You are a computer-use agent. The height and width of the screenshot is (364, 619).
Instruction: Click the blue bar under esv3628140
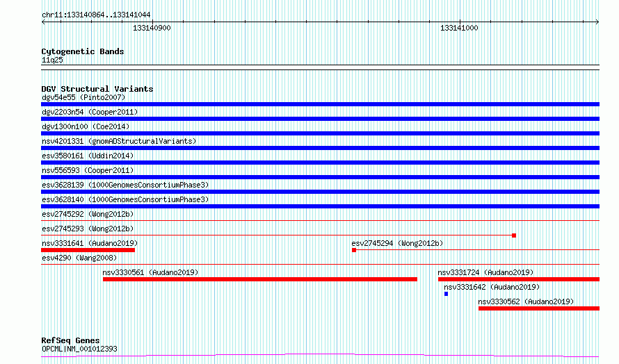point(320,206)
